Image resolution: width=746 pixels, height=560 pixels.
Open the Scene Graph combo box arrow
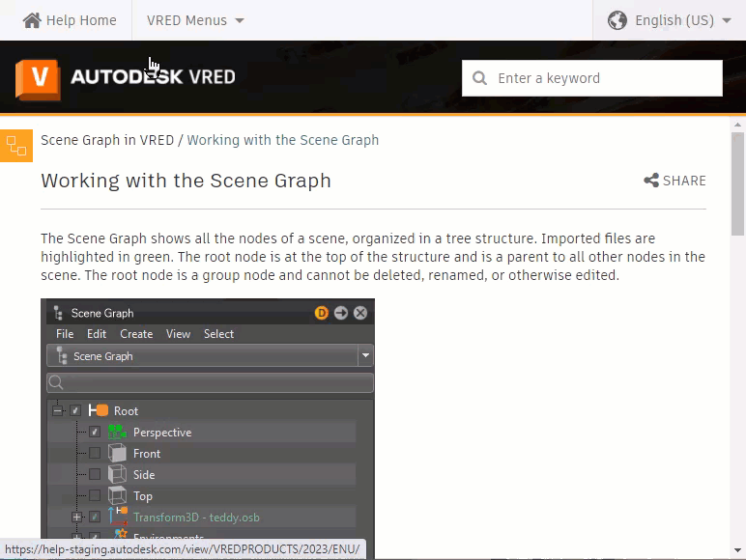(x=365, y=355)
